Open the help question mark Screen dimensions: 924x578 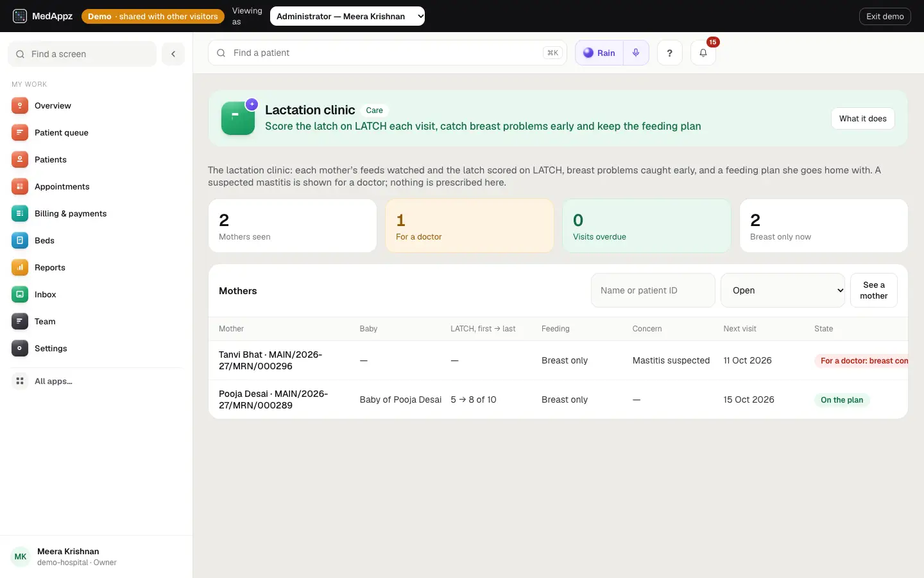(x=670, y=53)
